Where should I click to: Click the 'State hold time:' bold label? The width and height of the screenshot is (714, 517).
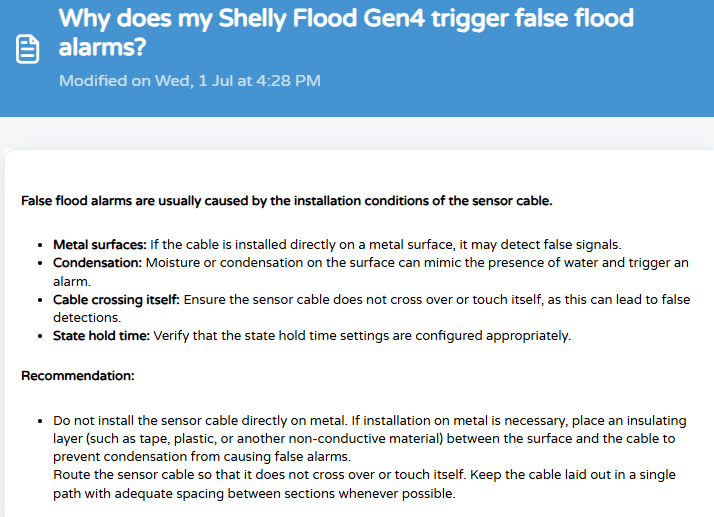(x=101, y=336)
